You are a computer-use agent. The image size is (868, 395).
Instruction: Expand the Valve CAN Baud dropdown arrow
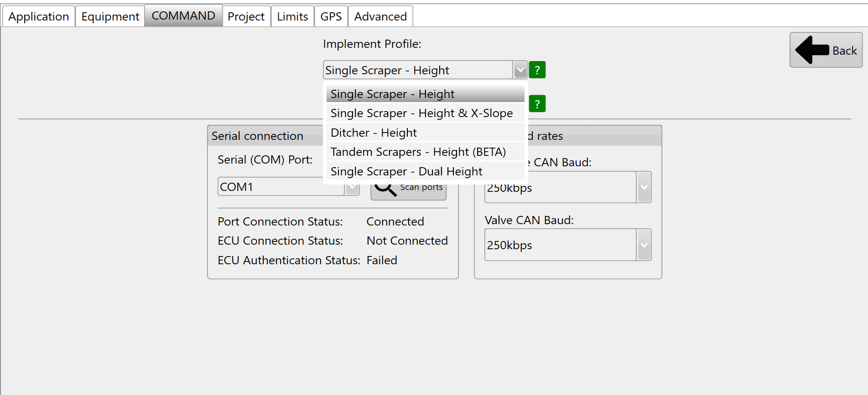pos(644,245)
